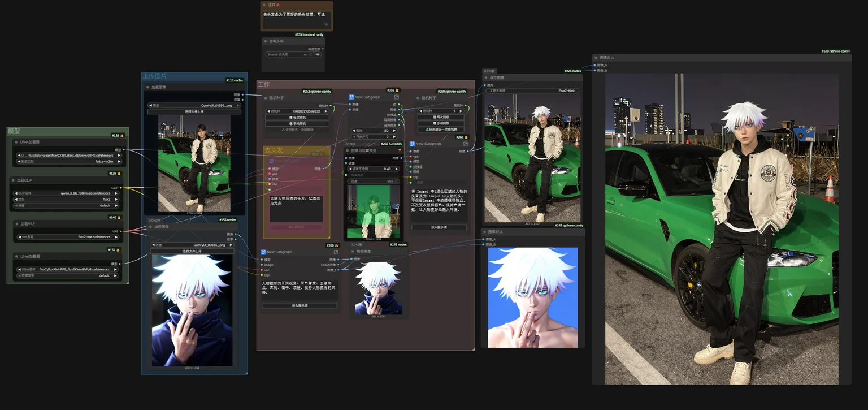Click 手动随机 in the #269 seed node

441,123
